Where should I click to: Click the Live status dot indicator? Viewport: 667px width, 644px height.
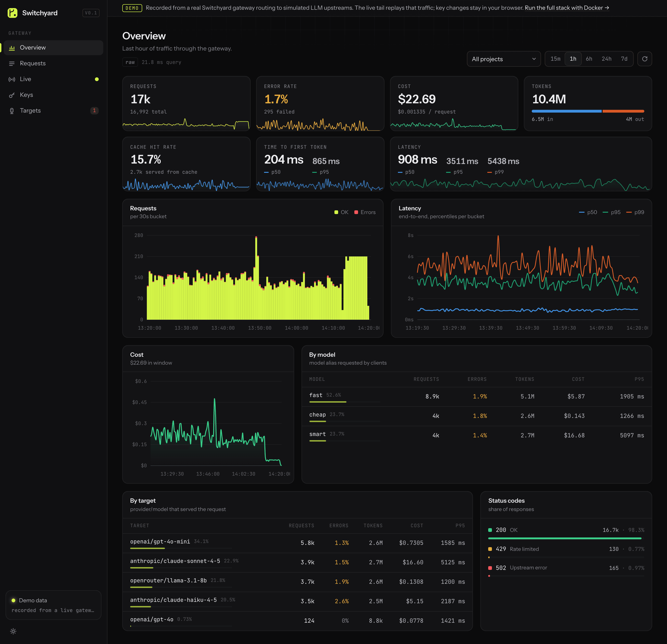point(97,79)
